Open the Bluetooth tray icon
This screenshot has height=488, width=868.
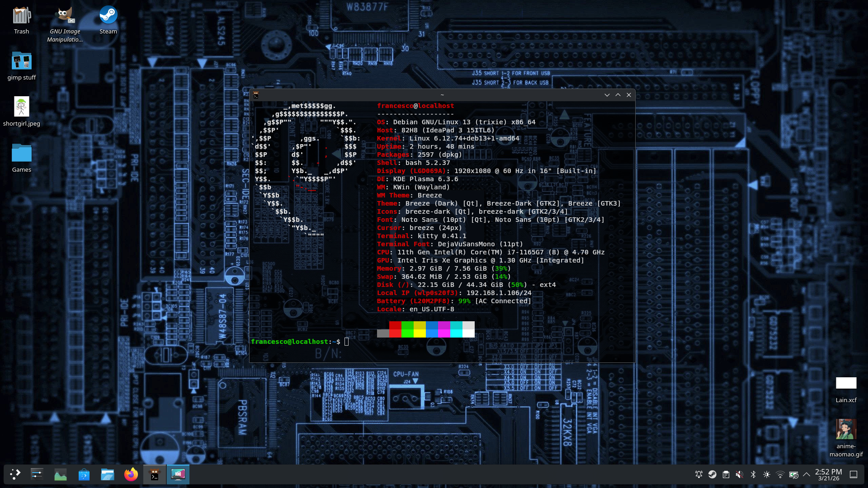753,474
